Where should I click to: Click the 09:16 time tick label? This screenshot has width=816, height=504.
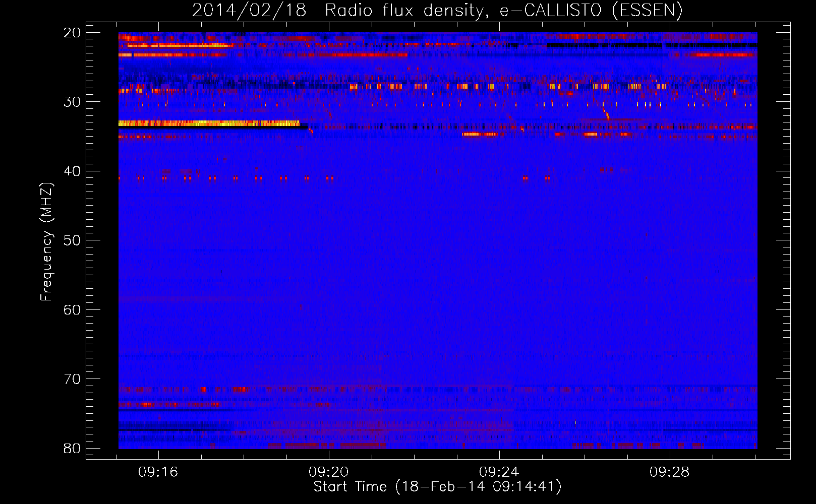[158, 472]
